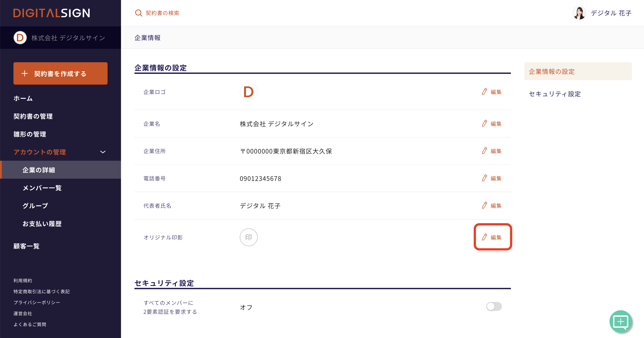
Task: Click 編集 text in 企業住所 row
Action: (496, 151)
